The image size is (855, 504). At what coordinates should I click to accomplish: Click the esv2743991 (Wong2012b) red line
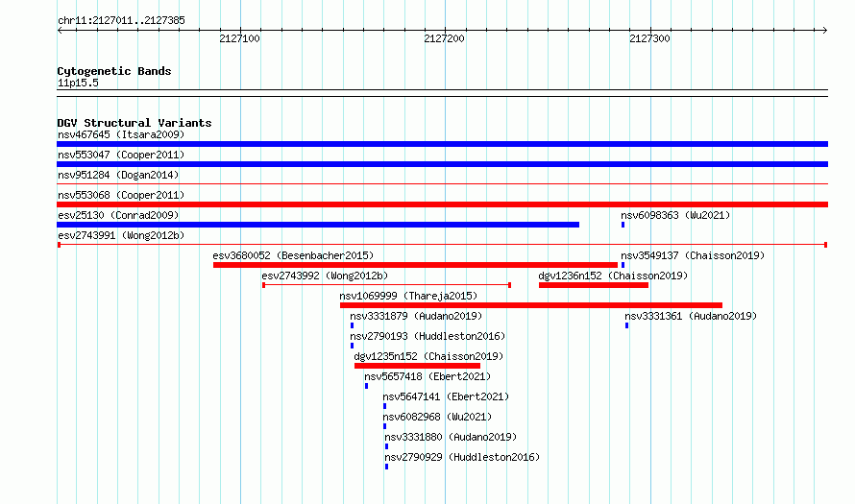(x=442, y=245)
